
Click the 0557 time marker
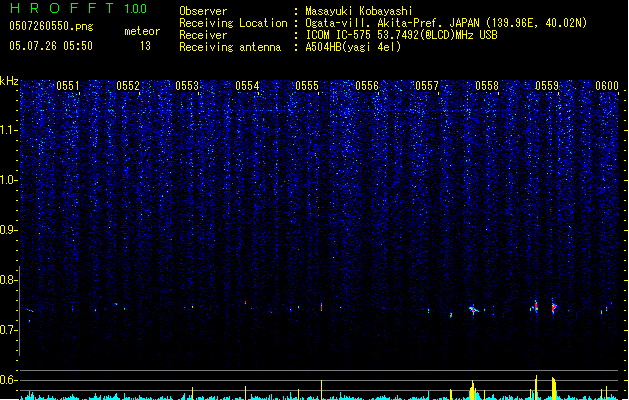point(427,86)
